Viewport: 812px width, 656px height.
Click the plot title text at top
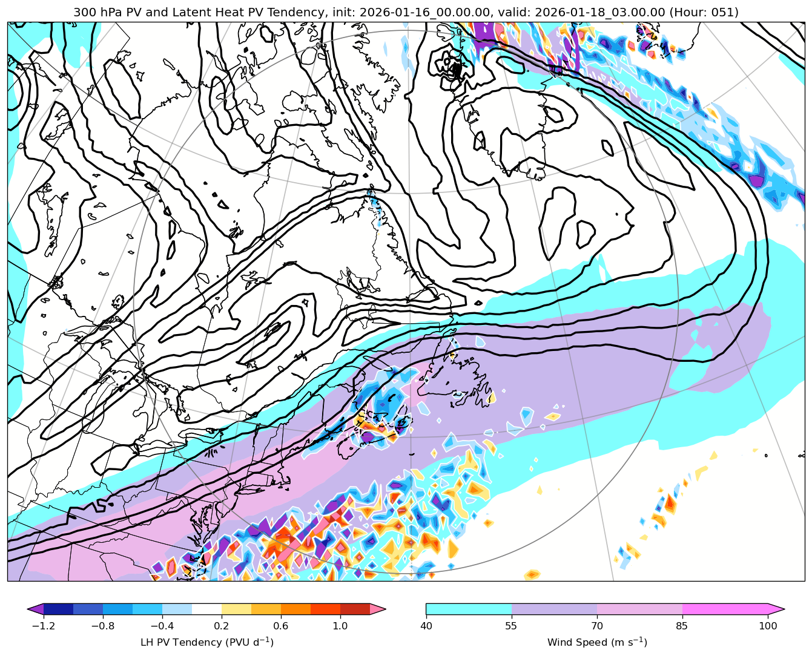406,12
